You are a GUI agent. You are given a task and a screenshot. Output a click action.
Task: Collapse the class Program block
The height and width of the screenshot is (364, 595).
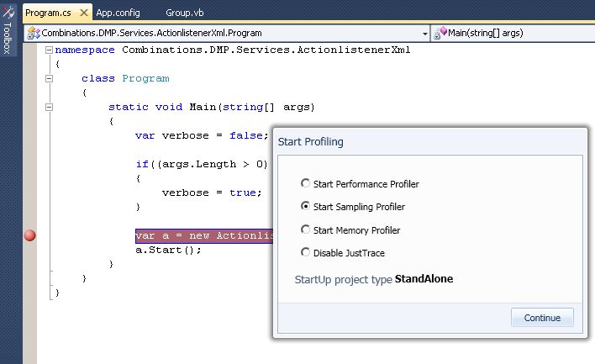pos(49,78)
